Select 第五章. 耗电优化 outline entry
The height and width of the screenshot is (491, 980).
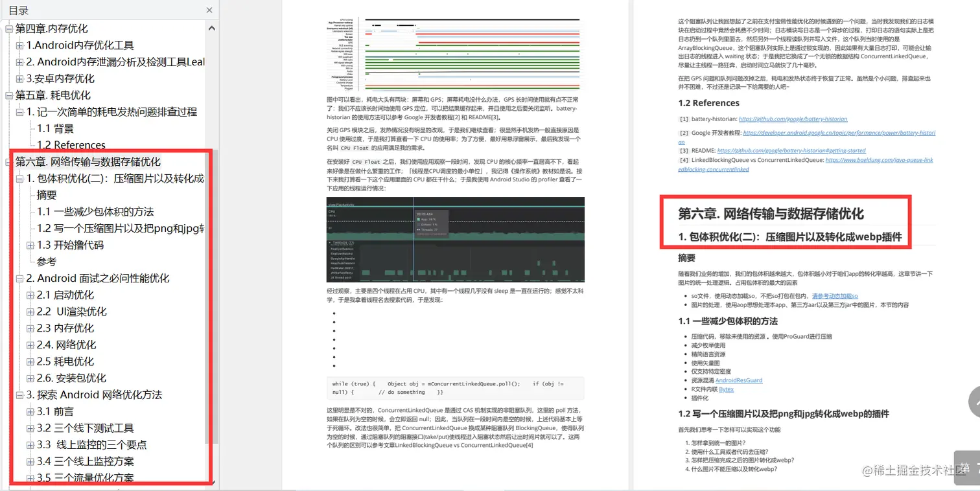pyautogui.click(x=53, y=95)
